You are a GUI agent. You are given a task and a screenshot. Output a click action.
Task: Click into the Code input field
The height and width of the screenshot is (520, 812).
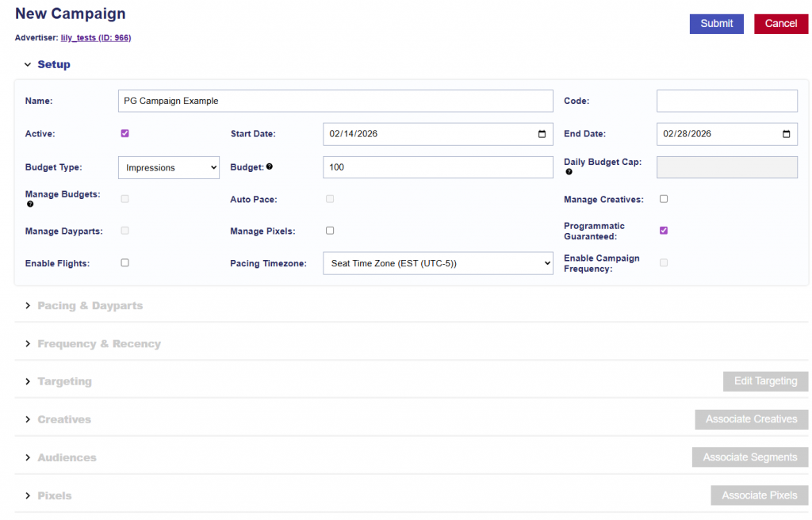pos(726,101)
